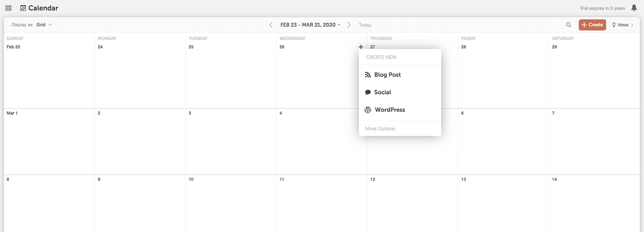The image size is (644, 232).
Task: Expand the Ideas panel chevron
Action: tap(632, 25)
